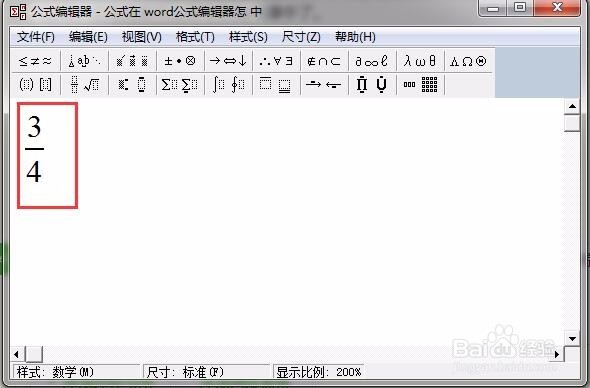Click the 显示比例: 200% status field
Image resolution: width=590 pixels, height=388 pixels.
(x=318, y=372)
